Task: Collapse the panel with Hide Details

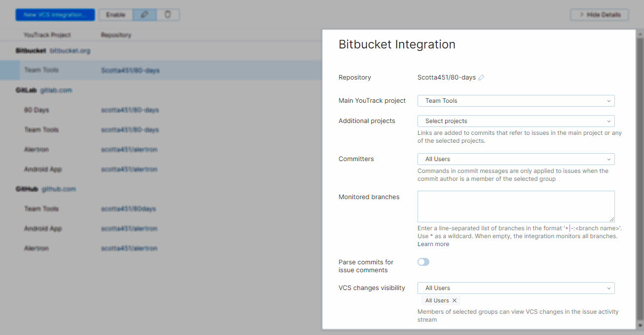Action: (599, 14)
